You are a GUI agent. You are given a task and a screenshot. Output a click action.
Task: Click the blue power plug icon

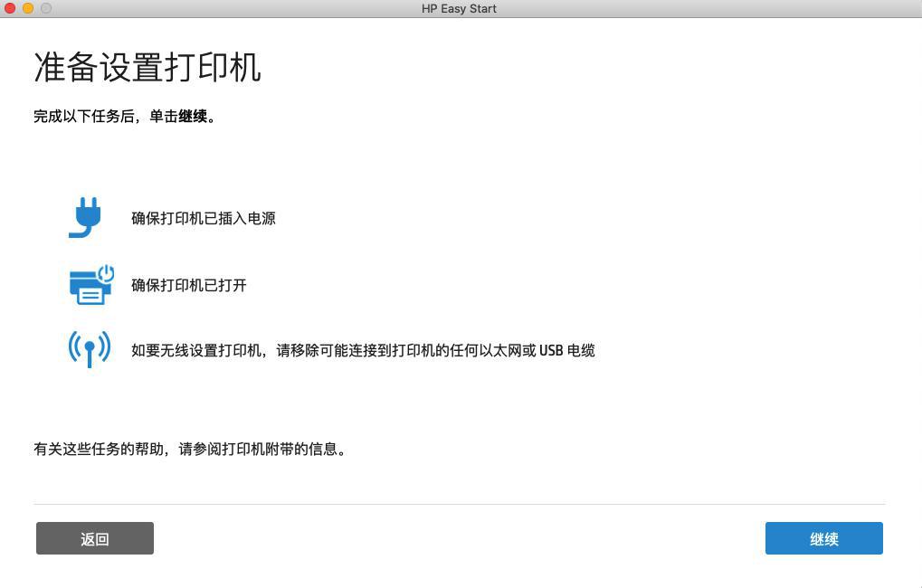click(x=86, y=217)
